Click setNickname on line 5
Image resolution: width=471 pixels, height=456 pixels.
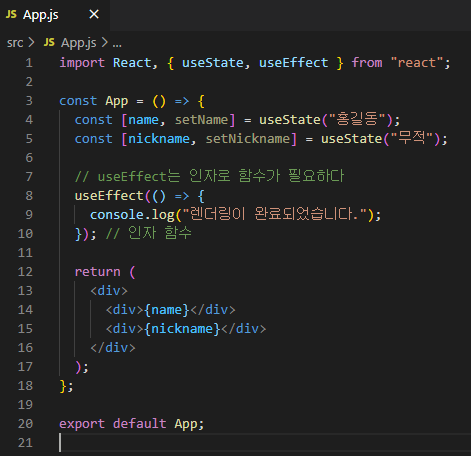(x=248, y=139)
